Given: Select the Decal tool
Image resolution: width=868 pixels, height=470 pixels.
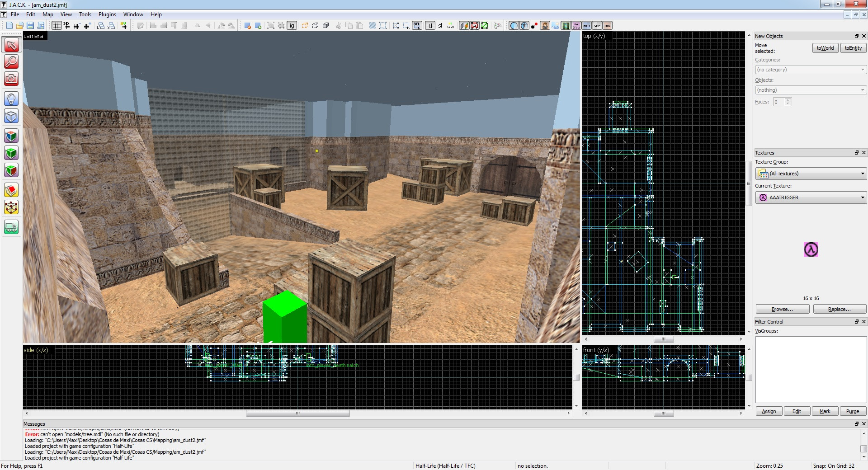Looking at the screenshot, I should click(x=11, y=170).
